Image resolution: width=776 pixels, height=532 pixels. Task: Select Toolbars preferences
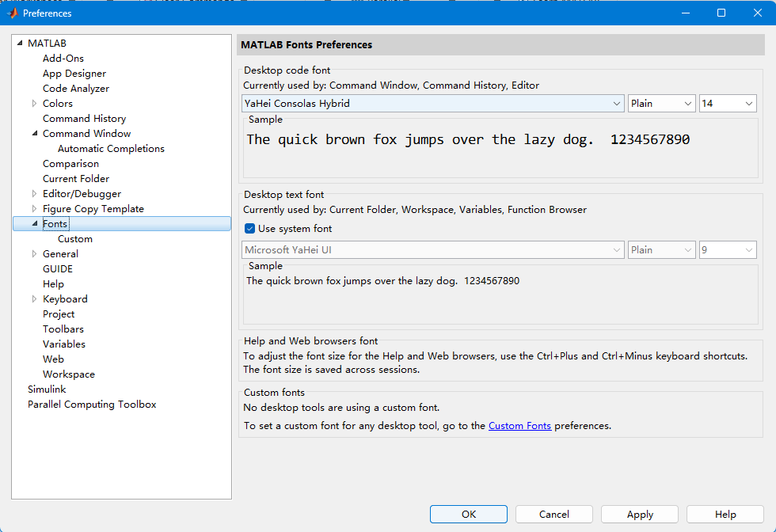pyautogui.click(x=63, y=329)
